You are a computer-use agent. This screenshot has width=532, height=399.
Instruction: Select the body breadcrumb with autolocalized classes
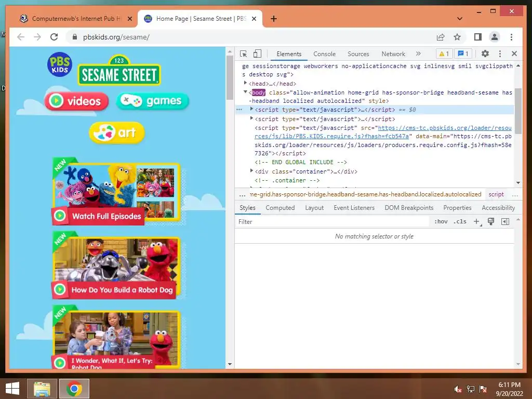[x=365, y=194]
